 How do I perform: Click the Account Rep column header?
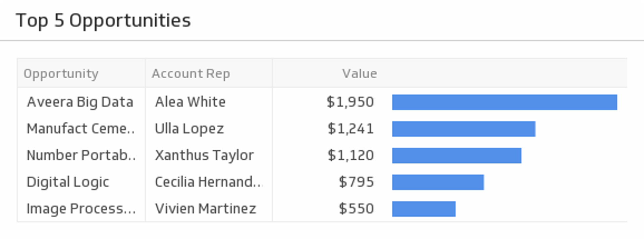coord(191,74)
